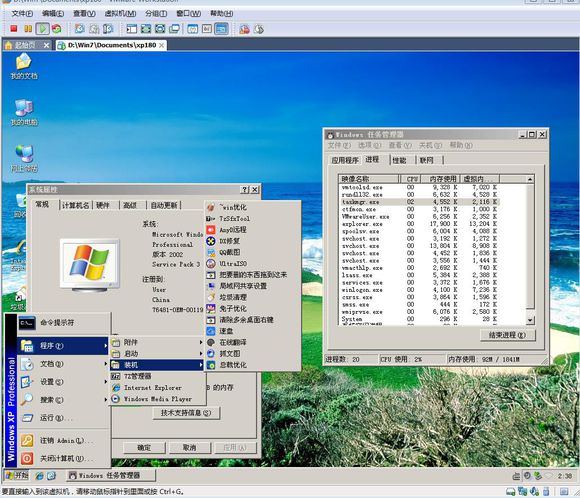Open the 硬件 tab in System Properties
Image resolution: width=580 pixels, height=498 pixels.
click(103, 205)
